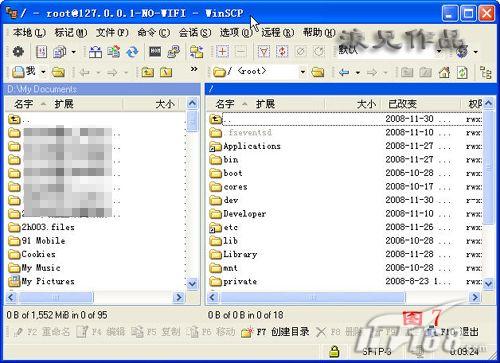Select the local Cookies folder

[x=32, y=254]
